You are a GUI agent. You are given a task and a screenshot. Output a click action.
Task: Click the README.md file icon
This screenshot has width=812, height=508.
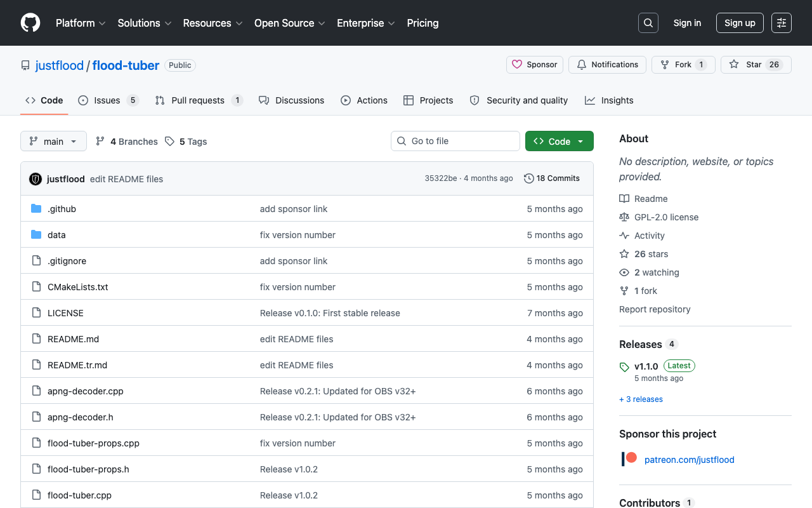36,339
